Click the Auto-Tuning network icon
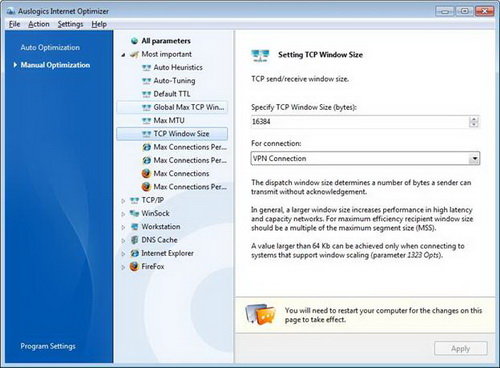Screen dimensions: 500x368 pos(147,81)
